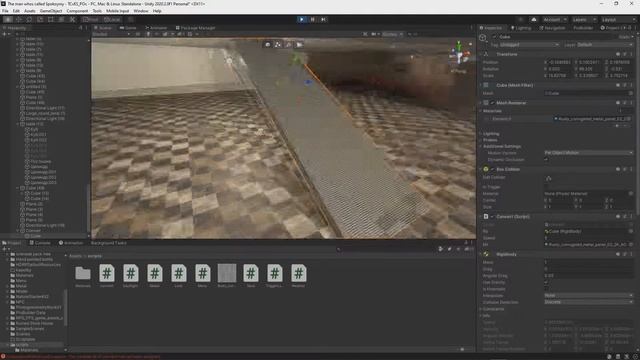Select the Rusty material thumbnail in Assets
640x360 pixels.
tap(227, 273)
